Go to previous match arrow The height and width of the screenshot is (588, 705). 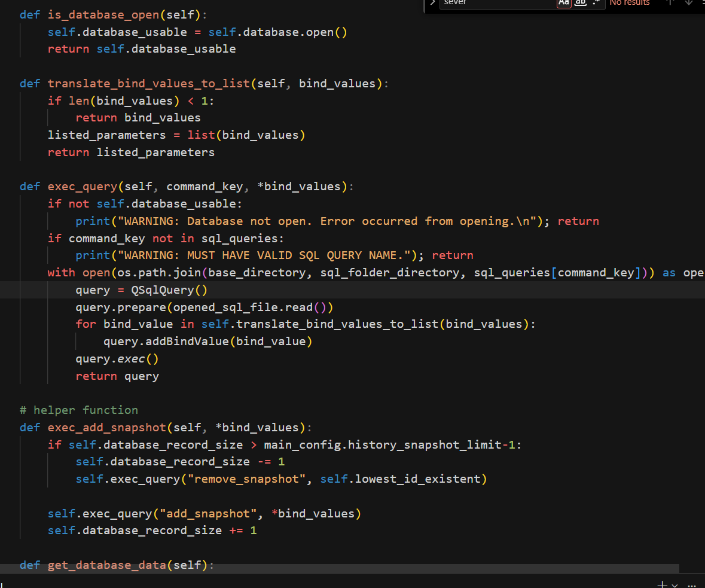coord(670,3)
